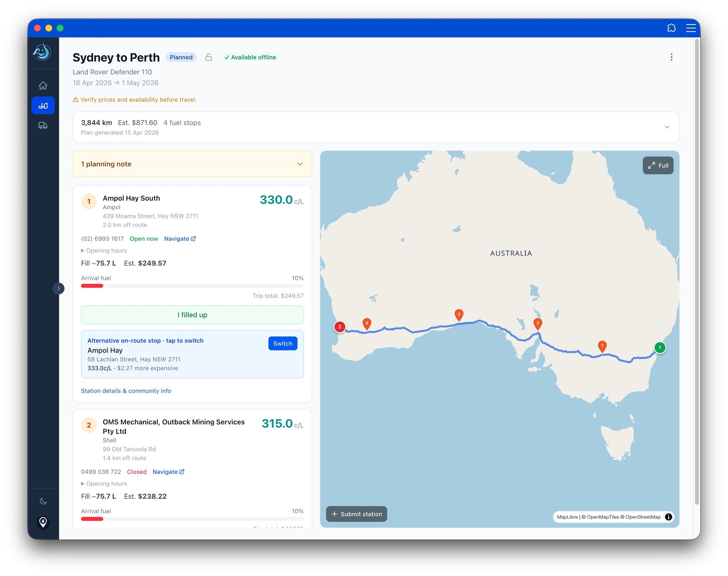The height and width of the screenshot is (576, 728).
Task: Click MapLibre attribution link on the map
Action: pyautogui.click(x=567, y=517)
